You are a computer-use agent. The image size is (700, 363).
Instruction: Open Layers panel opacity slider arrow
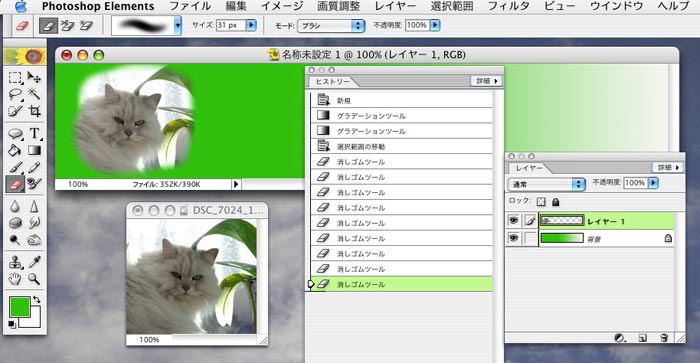[653, 183]
